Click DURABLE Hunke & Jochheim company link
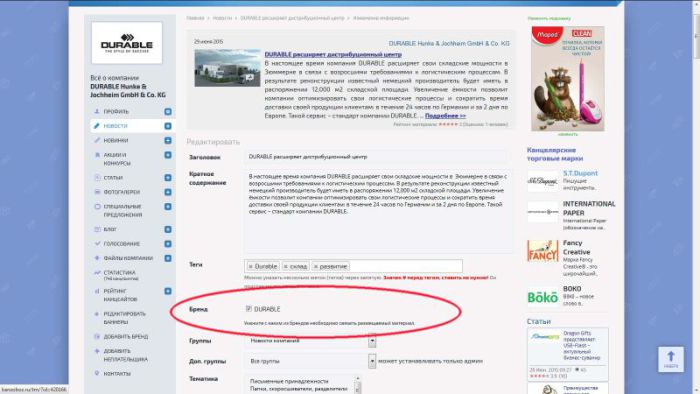The image size is (700, 394). (449, 43)
